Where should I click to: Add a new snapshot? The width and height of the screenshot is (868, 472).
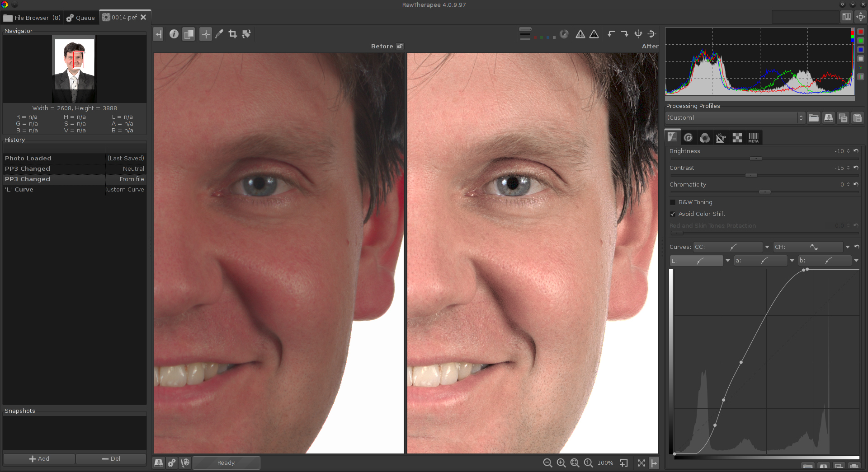coord(39,458)
